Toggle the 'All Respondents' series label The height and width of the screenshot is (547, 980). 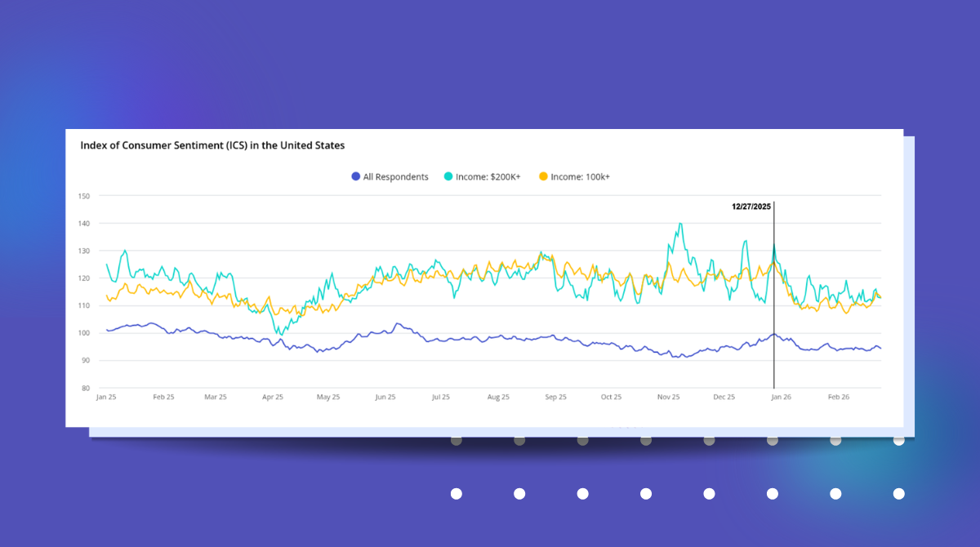click(395, 177)
